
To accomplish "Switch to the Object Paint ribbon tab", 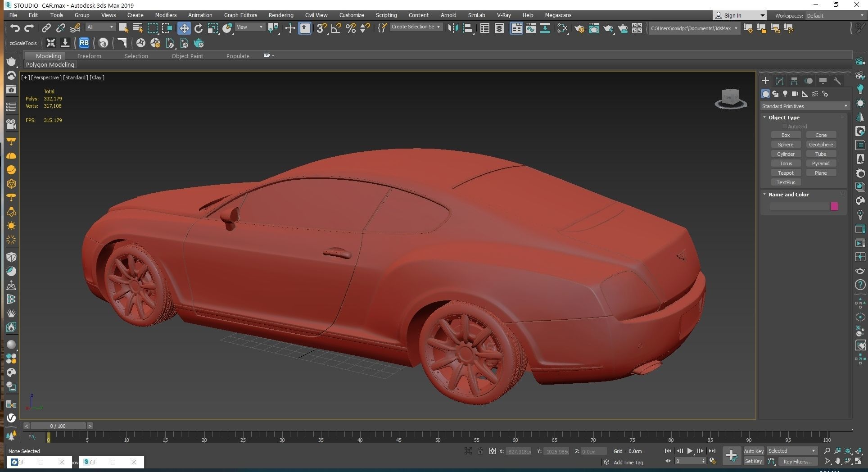I will 187,56.
